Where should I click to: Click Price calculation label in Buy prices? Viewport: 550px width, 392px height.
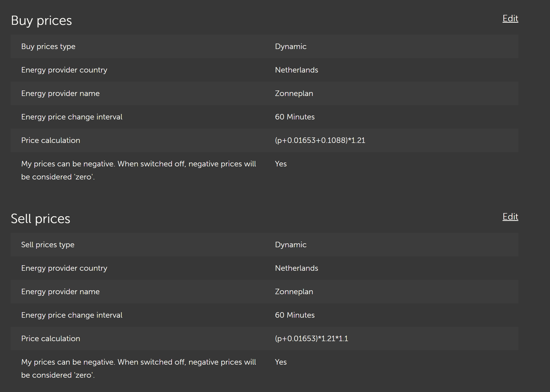click(x=51, y=140)
